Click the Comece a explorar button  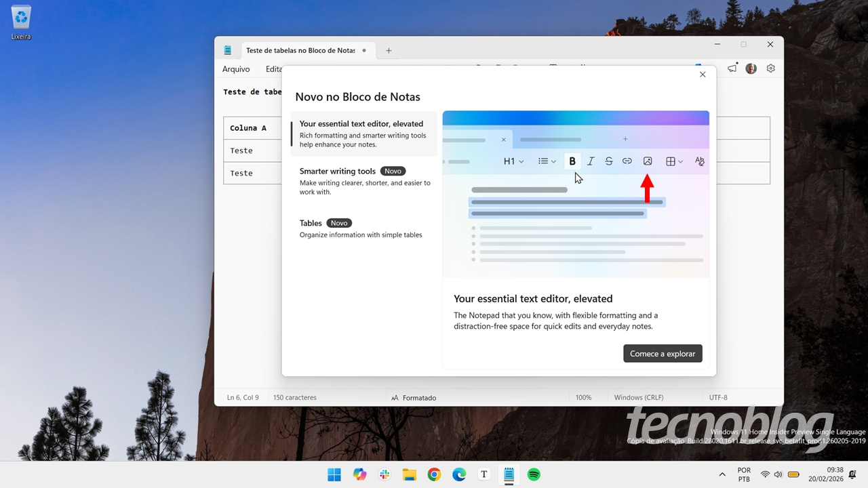click(663, 354)
